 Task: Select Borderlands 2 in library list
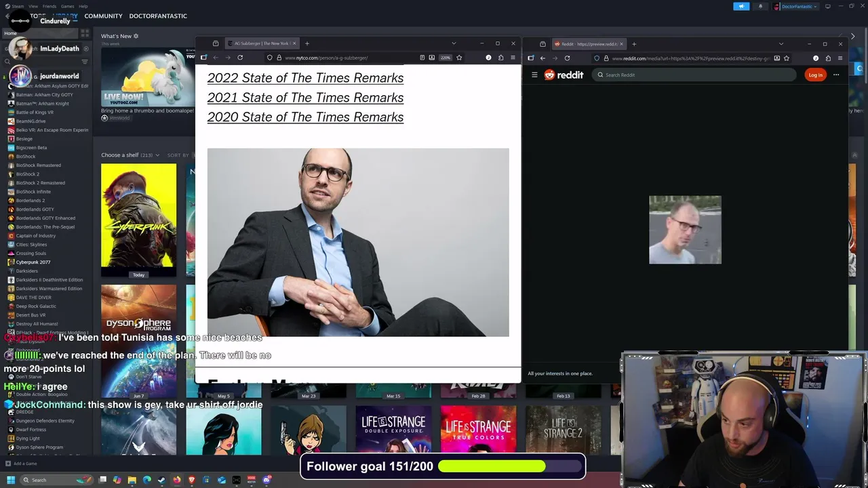click(30, 201)
